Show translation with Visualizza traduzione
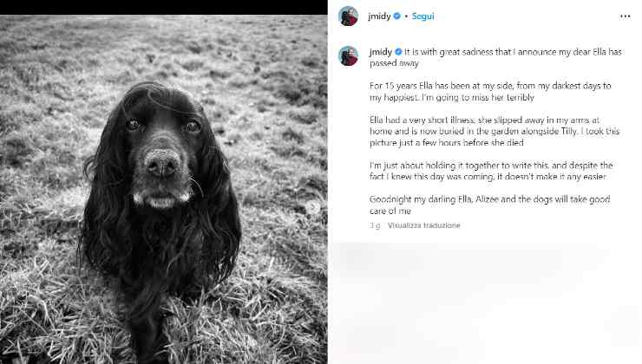 tap(423, 225)
